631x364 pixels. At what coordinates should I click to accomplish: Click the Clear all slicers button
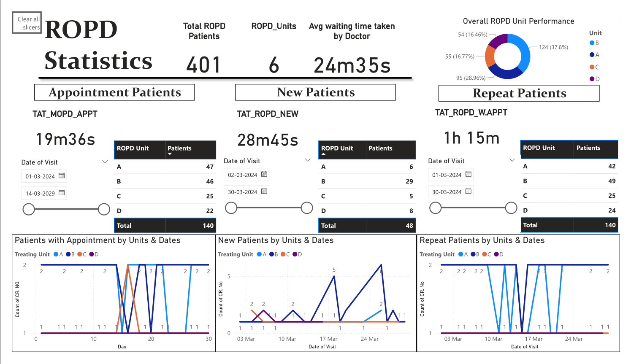(27, 23)
